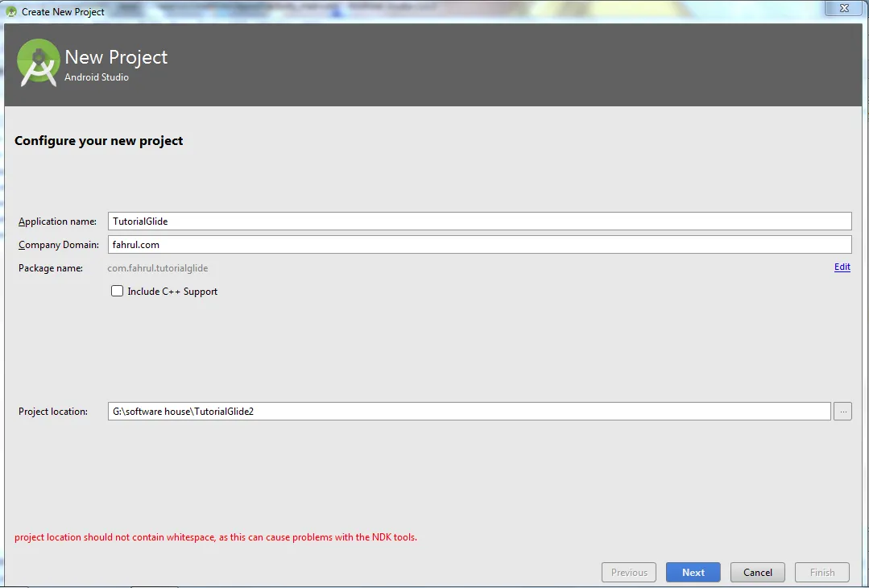Click the 'Create New Project' window title

tap(63, 11)
